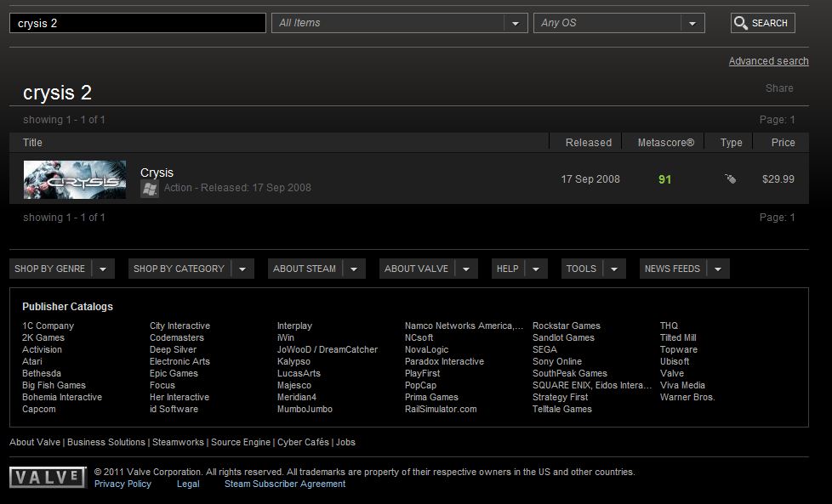Click the Crysis Metascore value 91

click(665, 179)
